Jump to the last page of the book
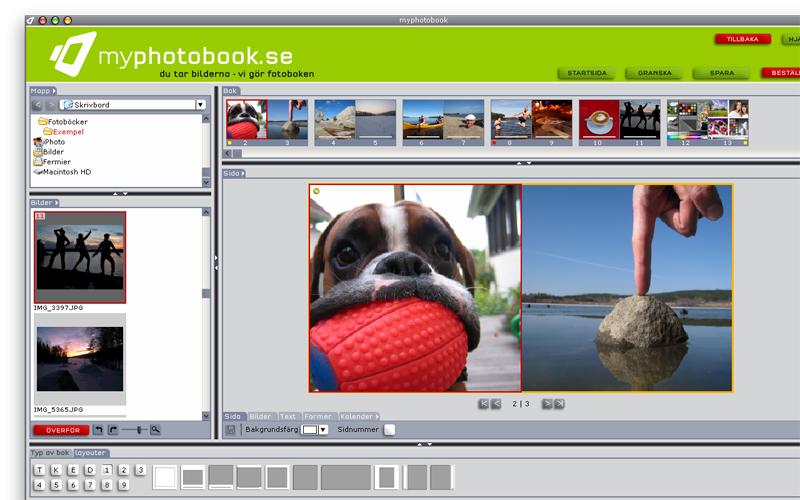Viewport: 800px width, 500px height. tap(559, 404)
